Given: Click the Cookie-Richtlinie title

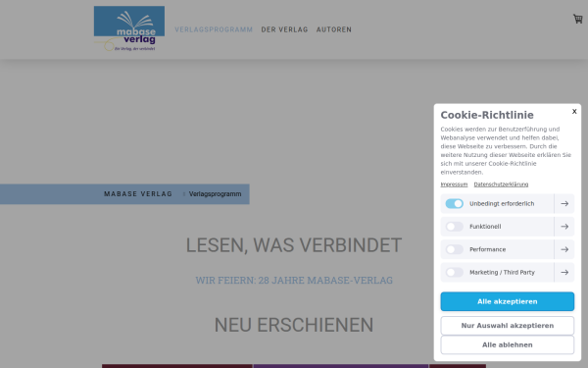Looking at the screenshot, I should (487, 115).
